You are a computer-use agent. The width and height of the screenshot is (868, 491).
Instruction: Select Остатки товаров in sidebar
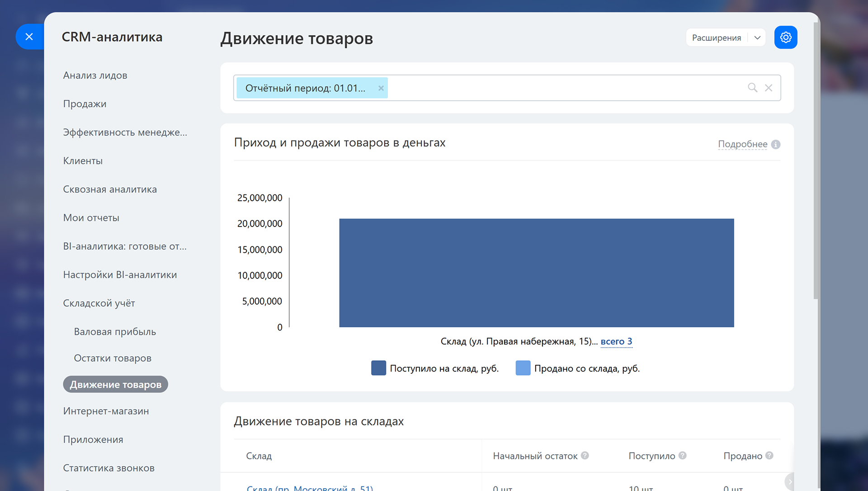tap(113, 358)
